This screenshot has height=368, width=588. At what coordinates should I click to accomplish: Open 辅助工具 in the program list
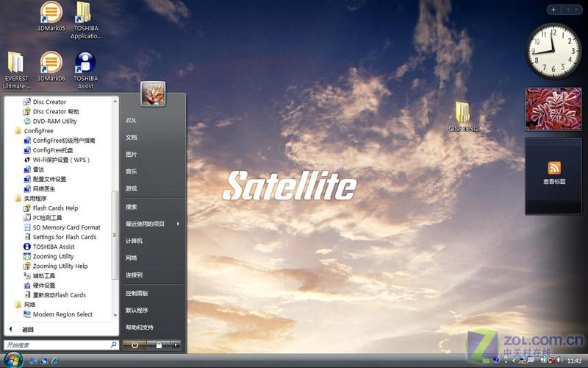39,275
